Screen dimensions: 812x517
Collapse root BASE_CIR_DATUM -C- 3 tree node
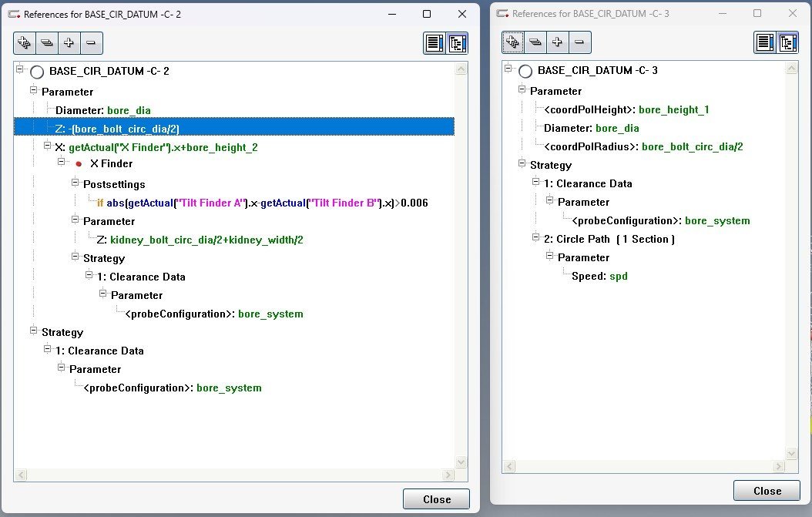point(508,68)
